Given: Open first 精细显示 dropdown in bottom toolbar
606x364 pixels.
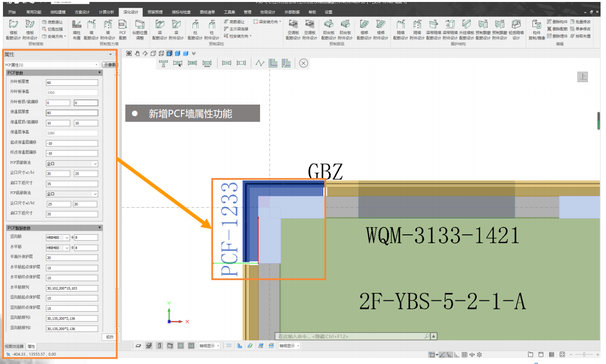Looking at the screenshot, I should pos(209,346).
